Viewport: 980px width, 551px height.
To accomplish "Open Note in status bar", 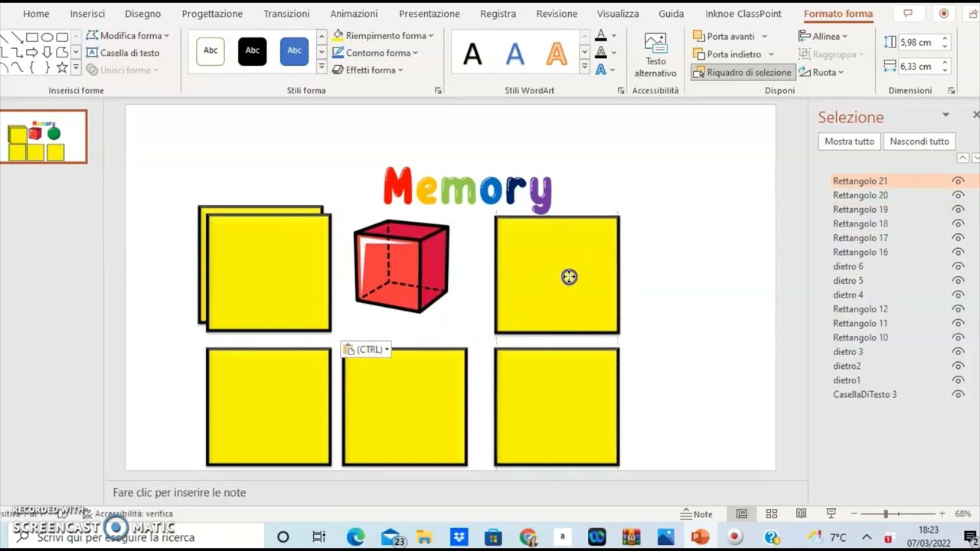I will tap(697, 514).
